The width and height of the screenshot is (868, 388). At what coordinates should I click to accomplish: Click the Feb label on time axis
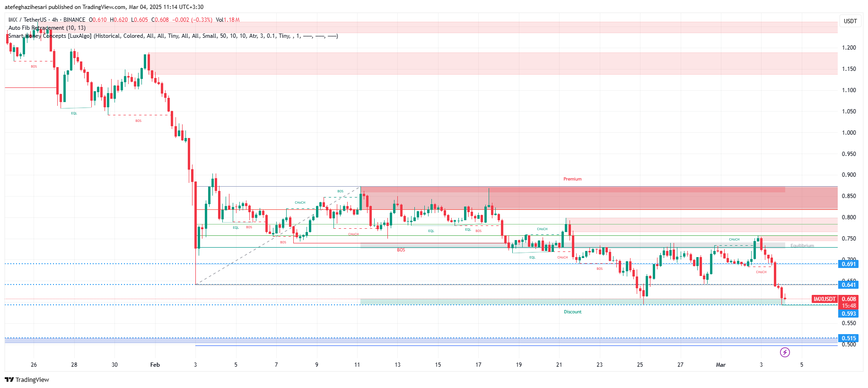coord(155,365)
